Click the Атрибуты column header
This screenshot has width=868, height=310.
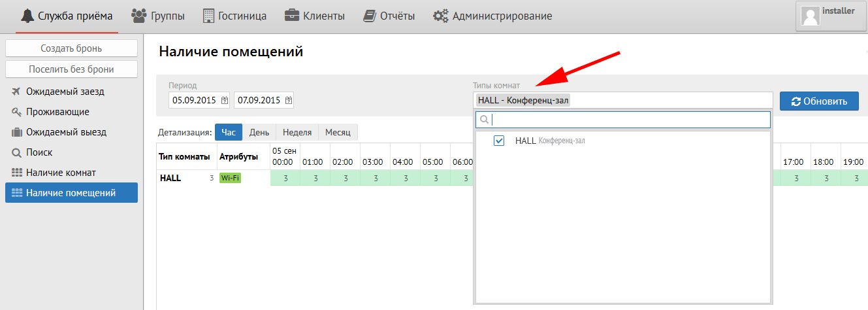pyautogui.click(x=239, y=157)
